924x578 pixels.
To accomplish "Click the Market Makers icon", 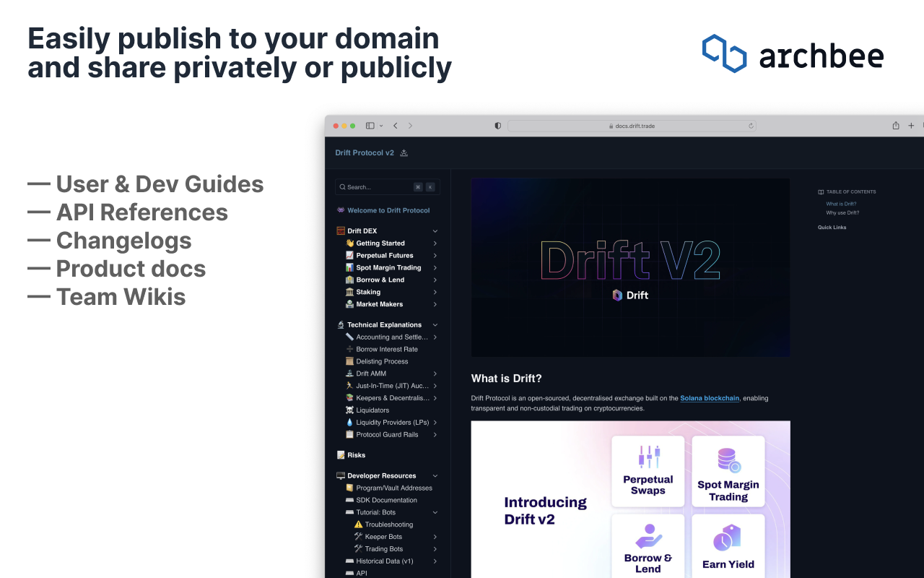I will pos(349,304).
